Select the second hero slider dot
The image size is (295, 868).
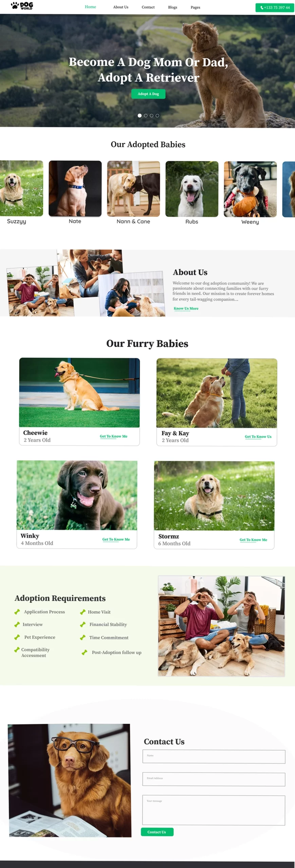(x=146, y=116)
